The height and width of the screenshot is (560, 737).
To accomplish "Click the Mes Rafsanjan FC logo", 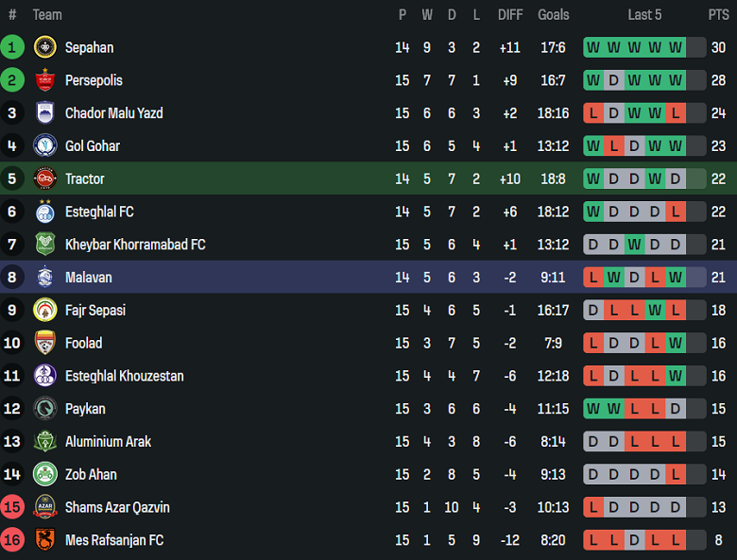I will click(45, 540).
